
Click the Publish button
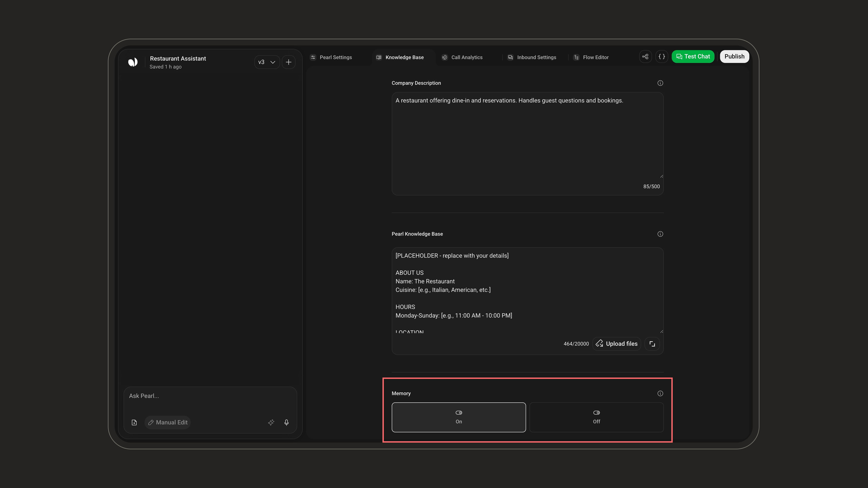(735, 57)
